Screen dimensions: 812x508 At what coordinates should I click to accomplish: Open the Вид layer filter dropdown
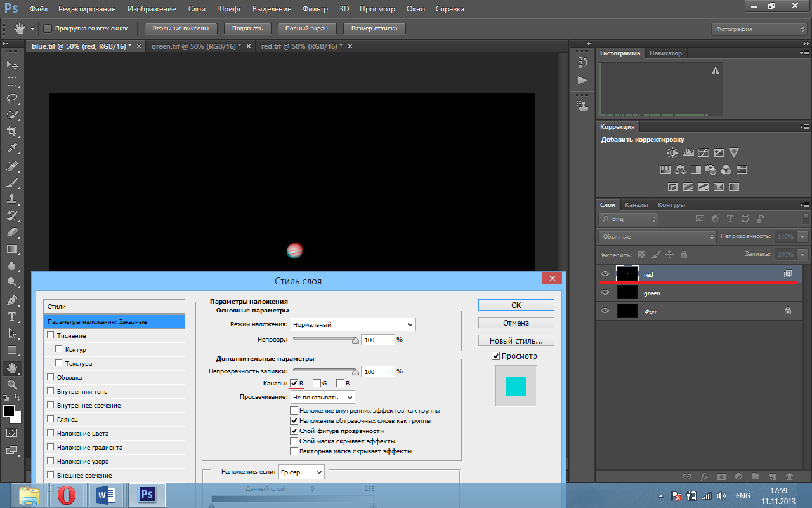(628, 218)
